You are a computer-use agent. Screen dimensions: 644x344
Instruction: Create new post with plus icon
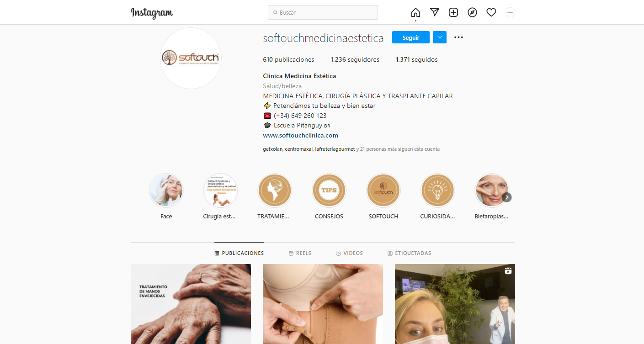(453, 12)
